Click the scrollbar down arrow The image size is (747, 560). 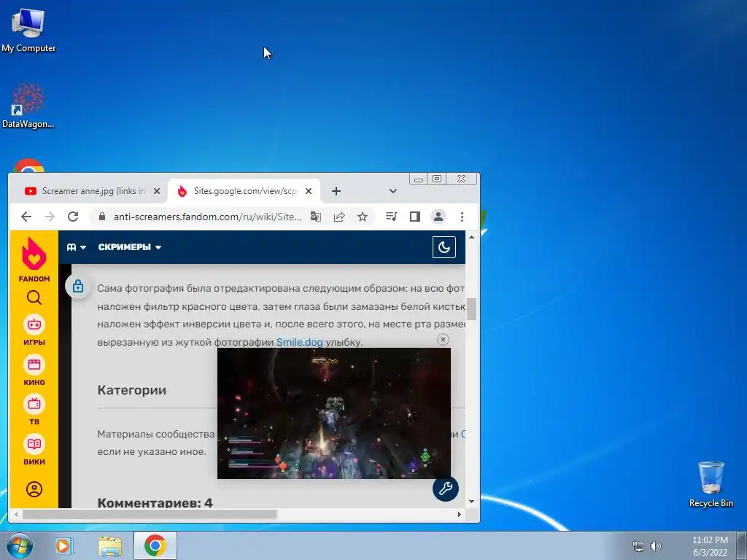(472, 502)
